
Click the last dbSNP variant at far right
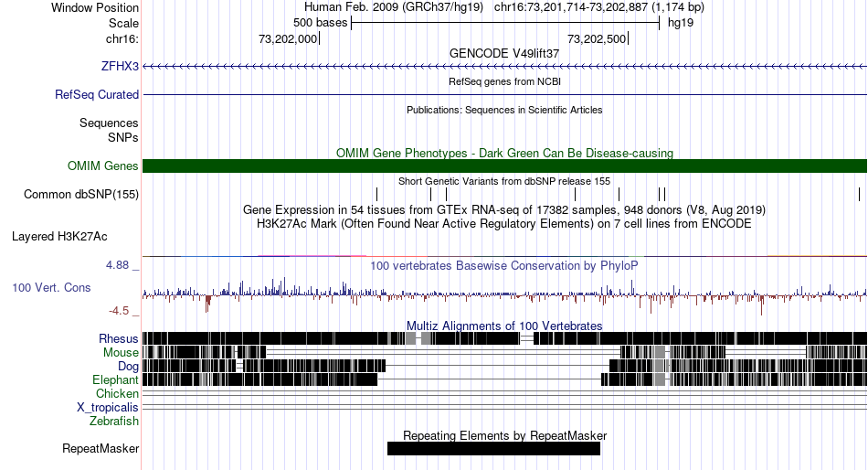point(859,194)
